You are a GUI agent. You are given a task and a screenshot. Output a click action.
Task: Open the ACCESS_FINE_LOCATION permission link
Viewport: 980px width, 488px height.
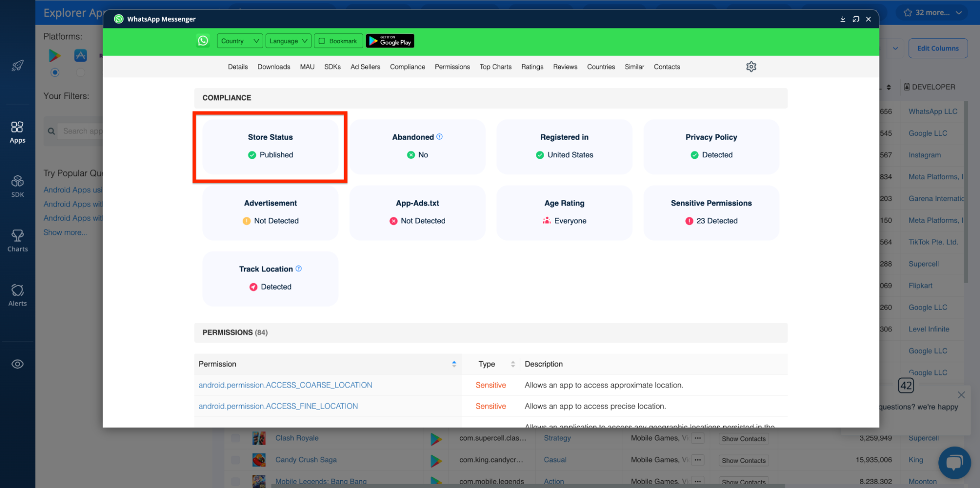[278, 406]
